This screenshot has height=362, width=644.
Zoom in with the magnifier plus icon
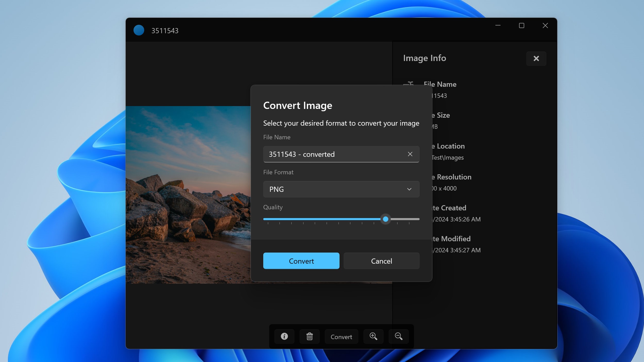[x=373, y=336]
